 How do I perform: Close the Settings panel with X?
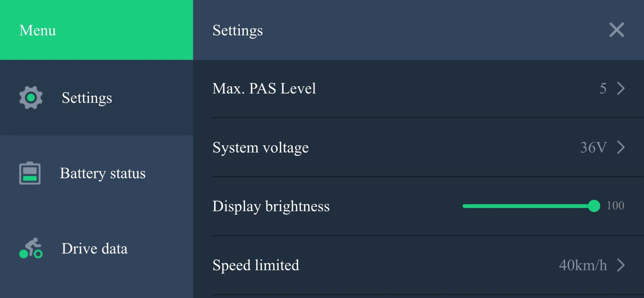click(x=616, y=30)
